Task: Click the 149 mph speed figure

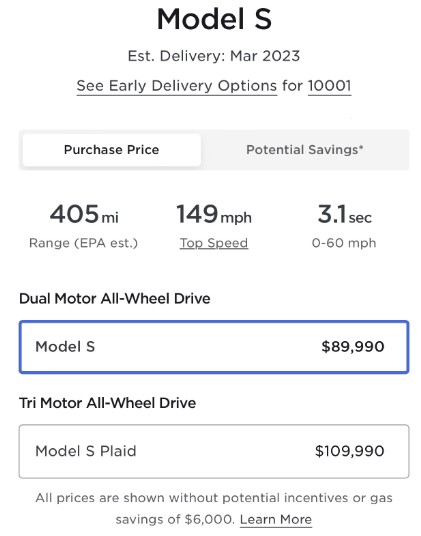Action: 214,214
